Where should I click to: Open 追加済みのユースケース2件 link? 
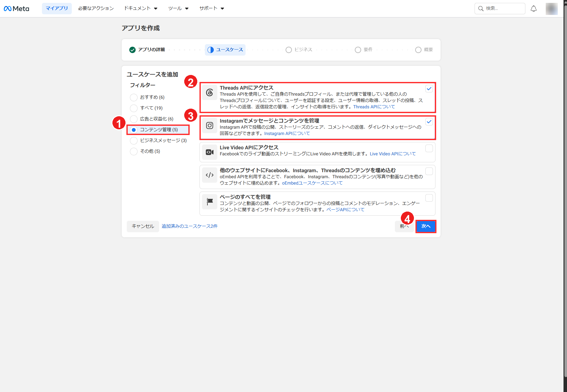point(190,226)
